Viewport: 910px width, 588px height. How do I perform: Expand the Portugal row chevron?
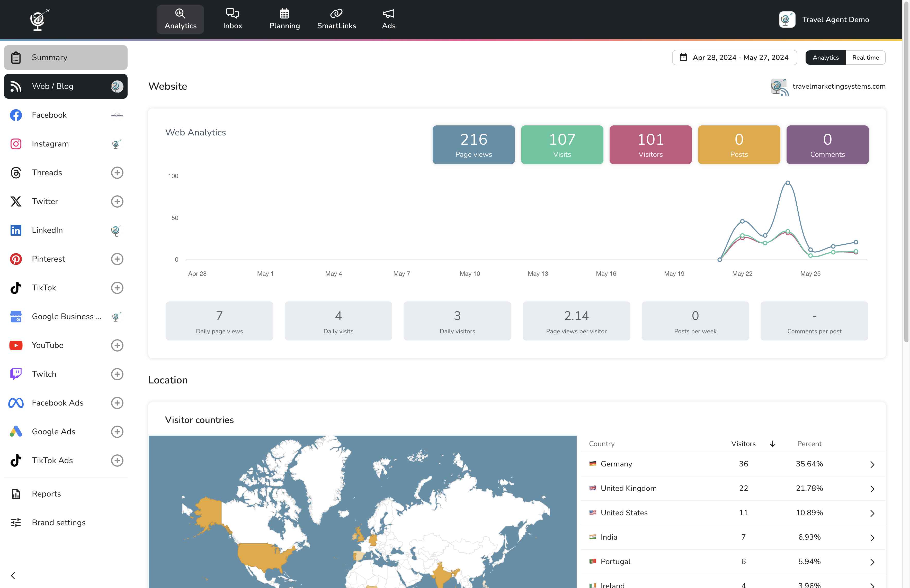click(872, 562)
